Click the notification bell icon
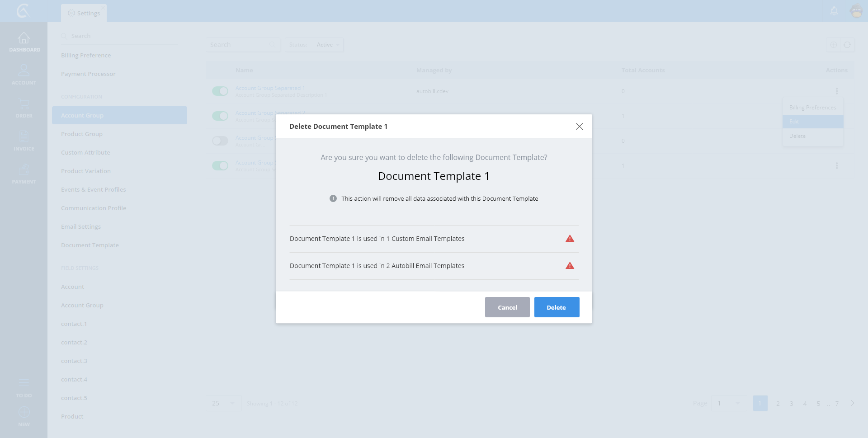Screen dimensions: 868x438 click(x=834, y=11)
